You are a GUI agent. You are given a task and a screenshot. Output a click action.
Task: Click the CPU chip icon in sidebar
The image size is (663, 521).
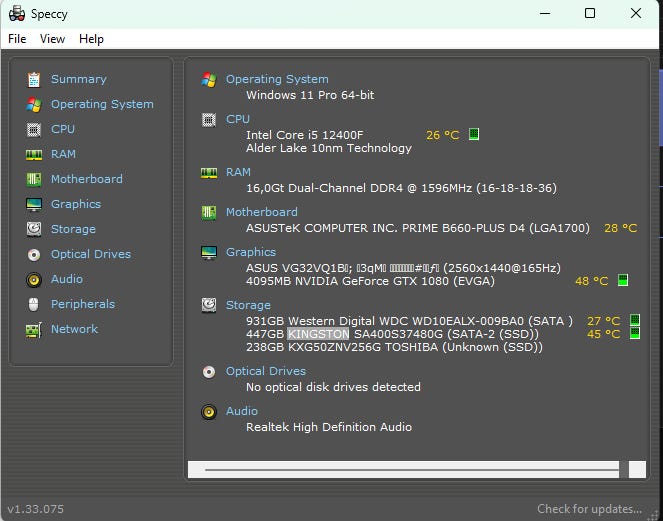34,129
